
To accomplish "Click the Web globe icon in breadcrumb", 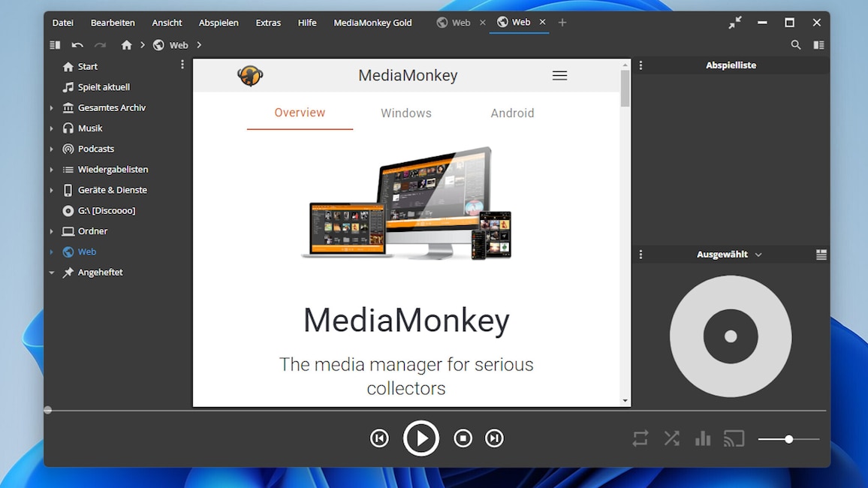I will click(x=158, y=45).
